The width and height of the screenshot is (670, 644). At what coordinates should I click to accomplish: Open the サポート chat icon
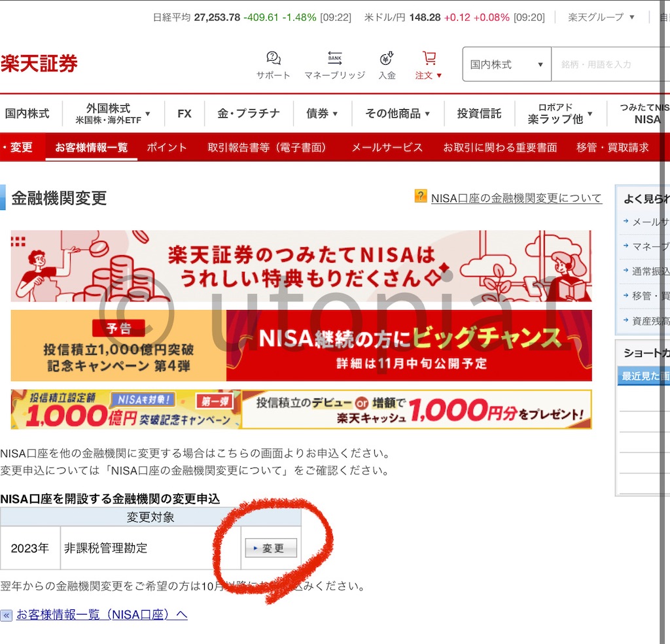click(x=273, y=58)
